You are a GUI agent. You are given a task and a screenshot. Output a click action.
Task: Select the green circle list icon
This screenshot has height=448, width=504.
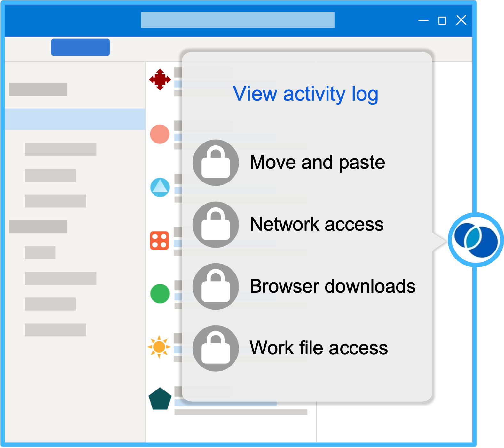160,293
